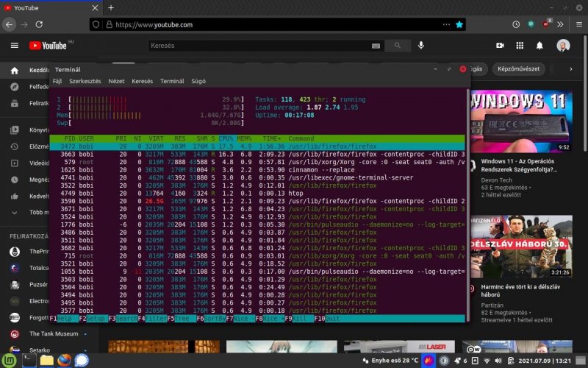Click the YouTube search magnifier button
The height and width of the screenshot is (368, 588).
[398, 46]
